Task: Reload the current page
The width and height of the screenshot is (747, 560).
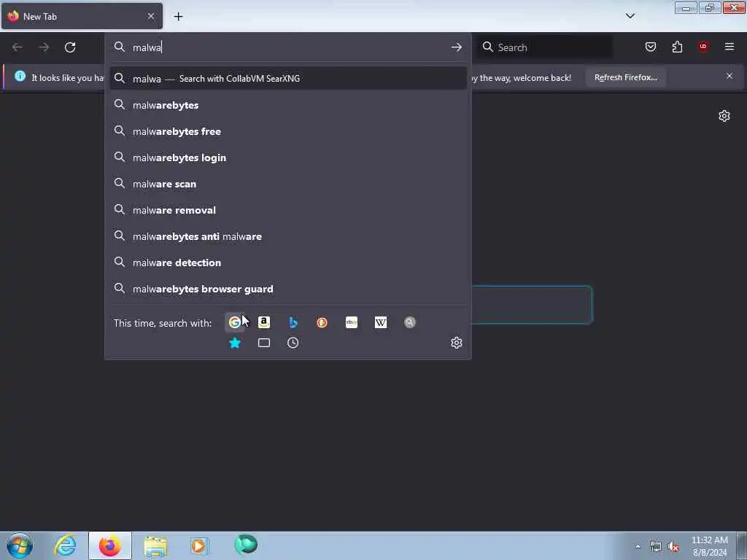Action: click(x=70, y=47)
